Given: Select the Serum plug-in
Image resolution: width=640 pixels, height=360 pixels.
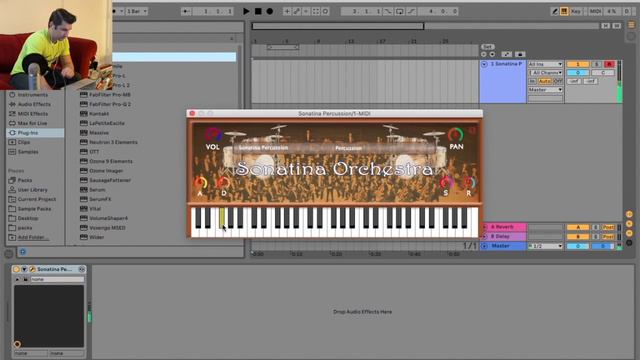Looking at the screenshot, I should pyautogui.click(x=97, y=190).
